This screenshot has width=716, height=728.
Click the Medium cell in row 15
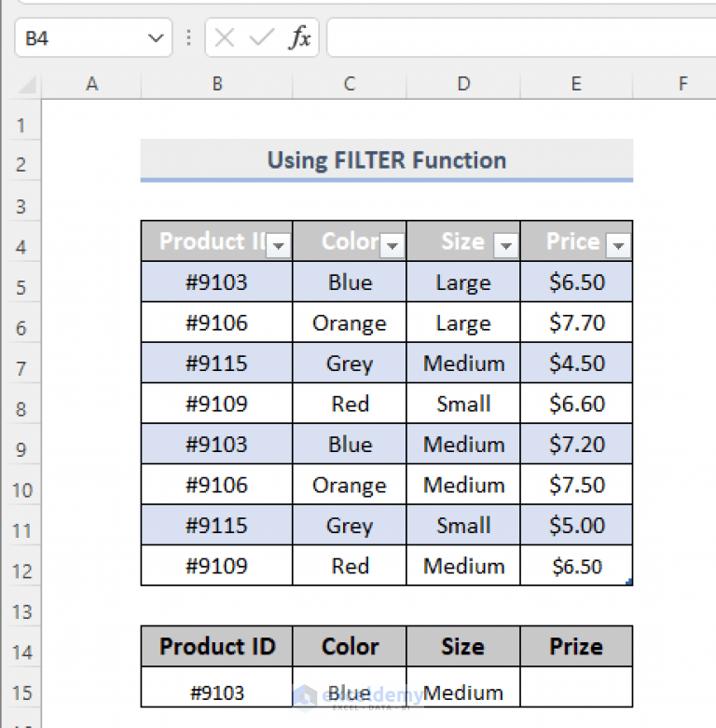coord(463,687)
